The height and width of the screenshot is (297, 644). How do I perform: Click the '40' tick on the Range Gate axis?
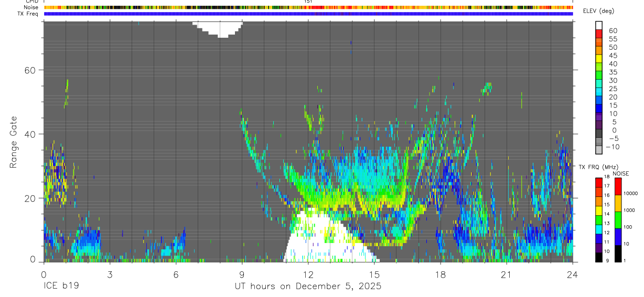(29, 134)
